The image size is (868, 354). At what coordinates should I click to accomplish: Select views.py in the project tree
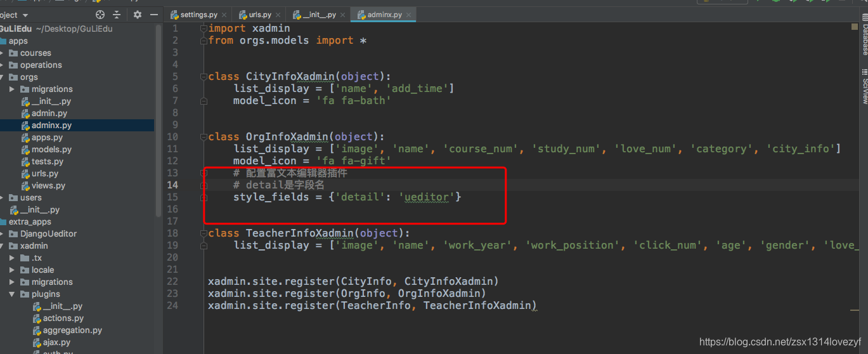48,186
